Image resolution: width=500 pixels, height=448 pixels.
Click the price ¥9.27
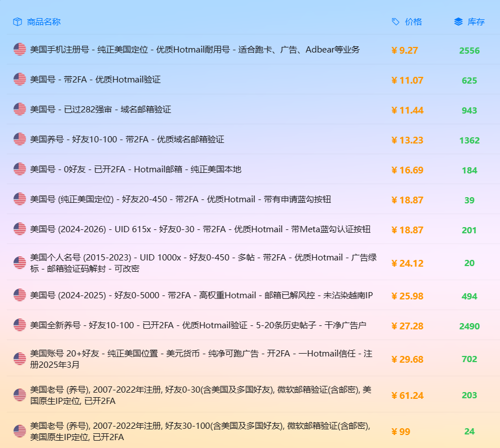pos(405,50)
